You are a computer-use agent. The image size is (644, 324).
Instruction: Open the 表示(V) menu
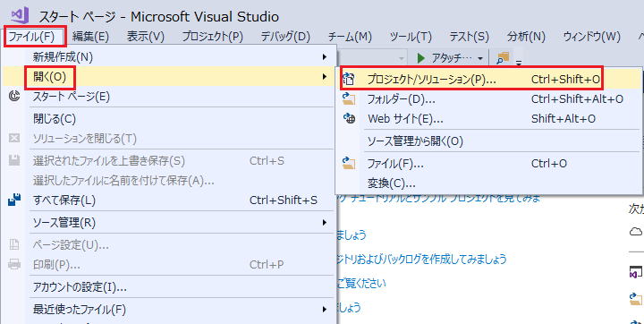tap(146, 36)
